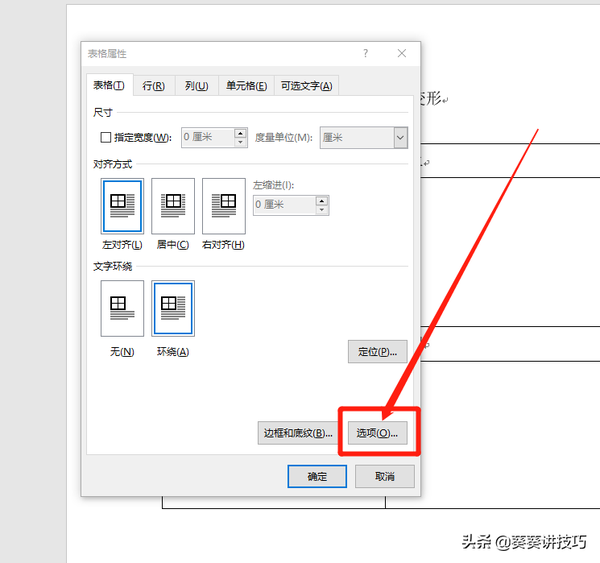Switch to the 表格(T) tab
Screen dimensions: 600x563
109,85
